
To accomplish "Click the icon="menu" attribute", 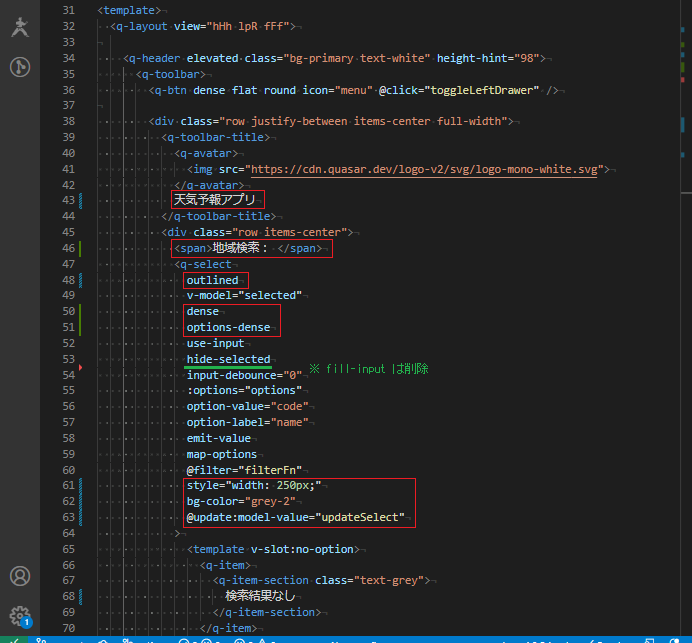I will [x=338, y=90].
